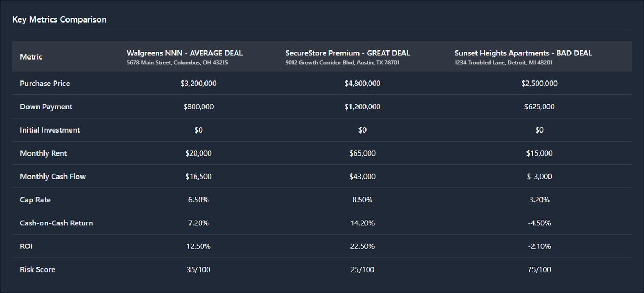Click the $20,000 monthly rent value

pyautogui.click(x=199, y=153)
